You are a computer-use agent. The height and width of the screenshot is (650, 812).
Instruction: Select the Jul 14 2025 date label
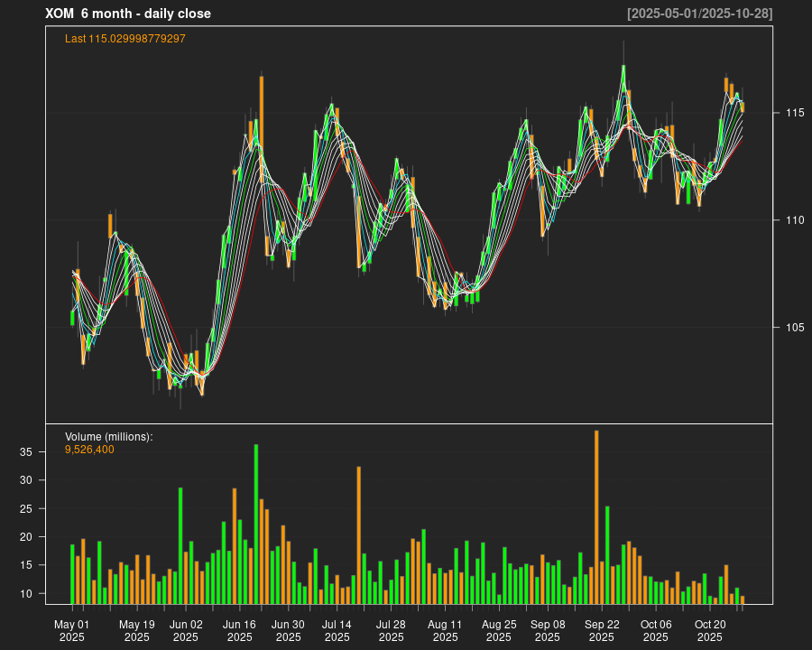pyautogui.click(x=337, y=630)
